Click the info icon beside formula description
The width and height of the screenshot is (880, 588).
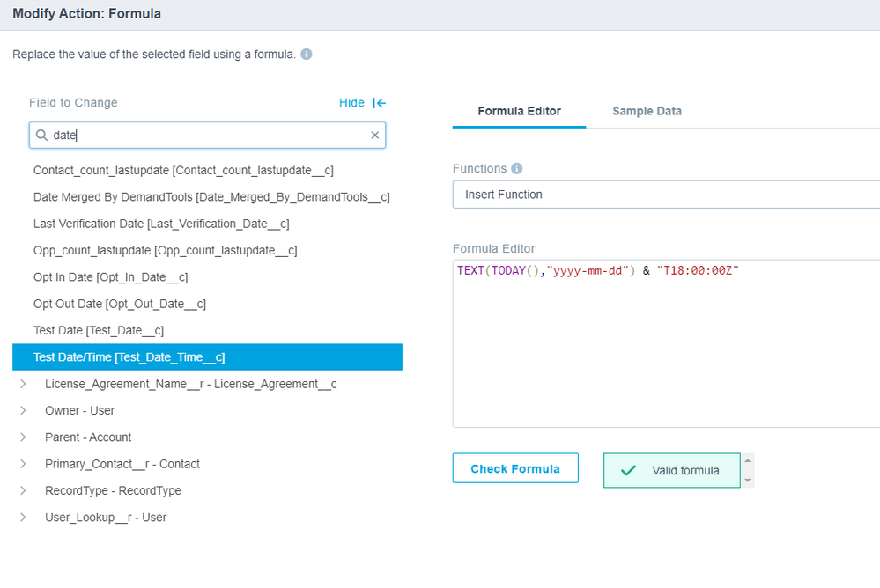point(307,55)
